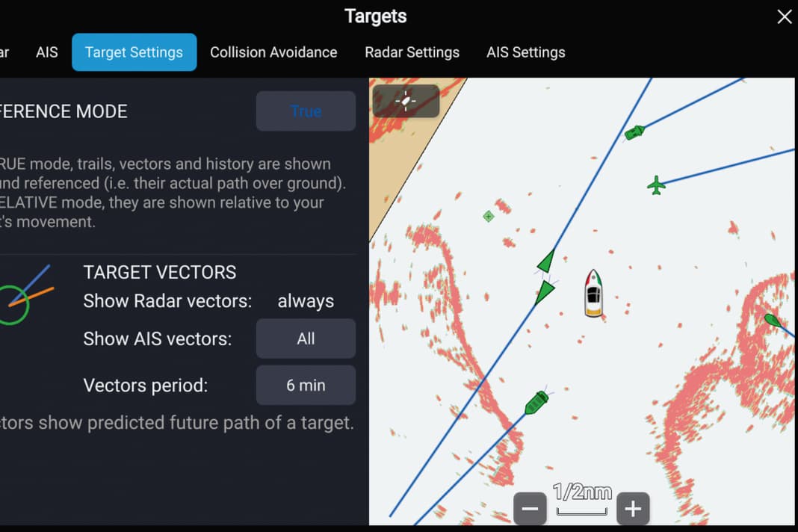This screenshot has height=532, width=798.
Task: Open the Show AIS vectors dropdown
Action: tap(306, 338)
